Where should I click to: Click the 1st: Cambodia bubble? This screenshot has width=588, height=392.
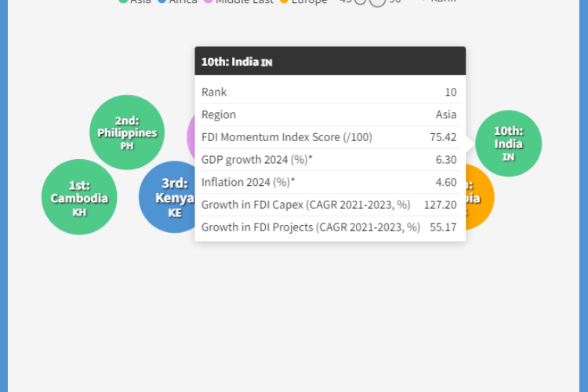tap(79, 197)
